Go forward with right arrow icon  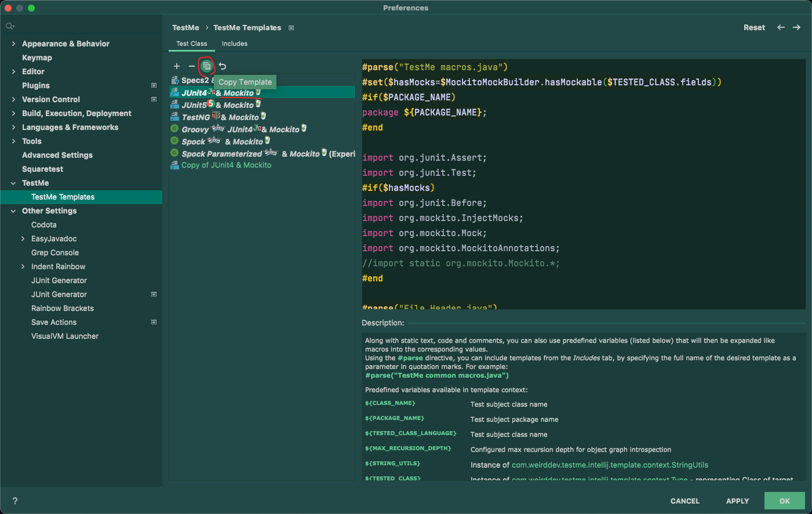[x=797, y=27]
